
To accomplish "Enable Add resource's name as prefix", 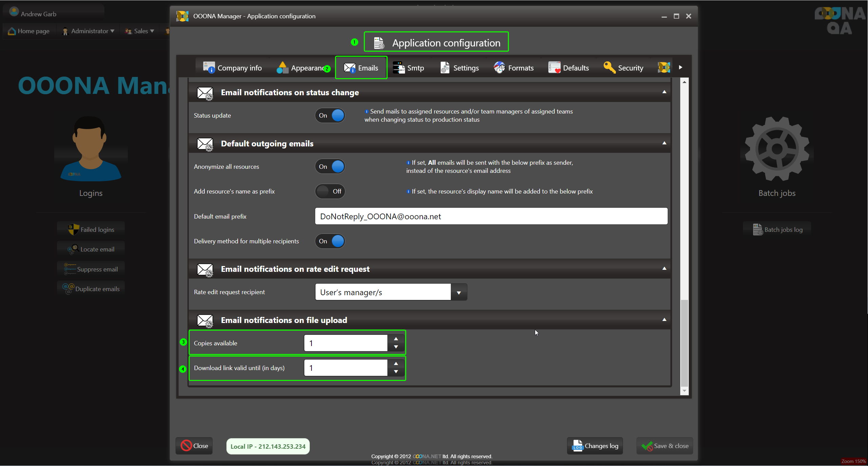I will point(330,191).
